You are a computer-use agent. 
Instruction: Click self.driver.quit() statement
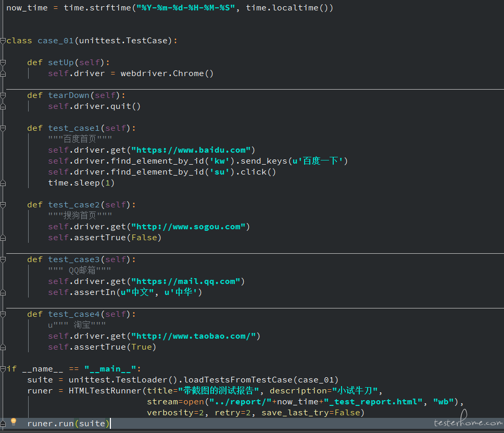point(95,106)
